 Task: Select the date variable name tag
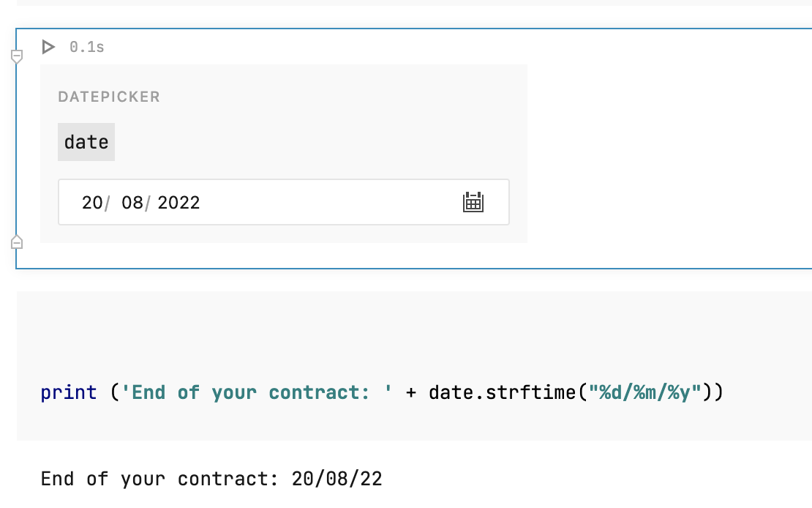pyautogui.click(x=86, y=141)
